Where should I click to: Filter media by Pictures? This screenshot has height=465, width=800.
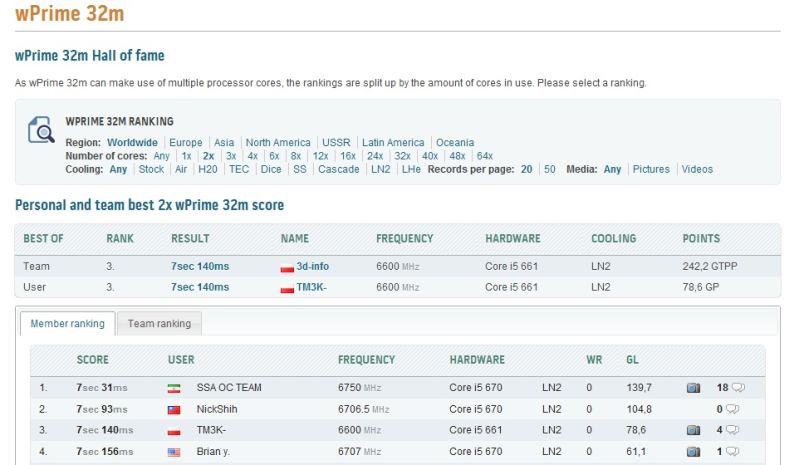tap(651, 169)
